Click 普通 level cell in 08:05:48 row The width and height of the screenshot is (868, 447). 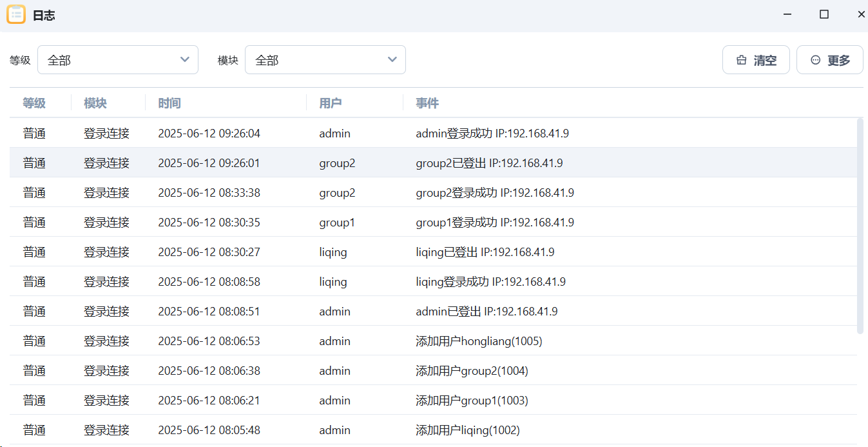coord(34,430)
